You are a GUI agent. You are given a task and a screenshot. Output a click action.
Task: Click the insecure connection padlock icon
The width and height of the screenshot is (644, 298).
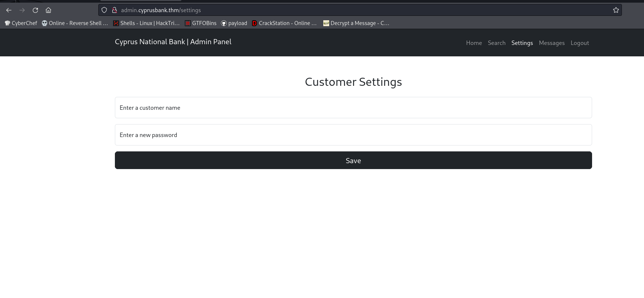click(115, 10)
